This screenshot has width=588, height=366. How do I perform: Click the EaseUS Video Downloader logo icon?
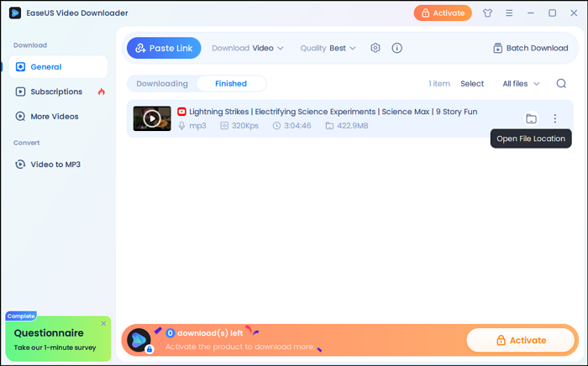pos(15,13)
